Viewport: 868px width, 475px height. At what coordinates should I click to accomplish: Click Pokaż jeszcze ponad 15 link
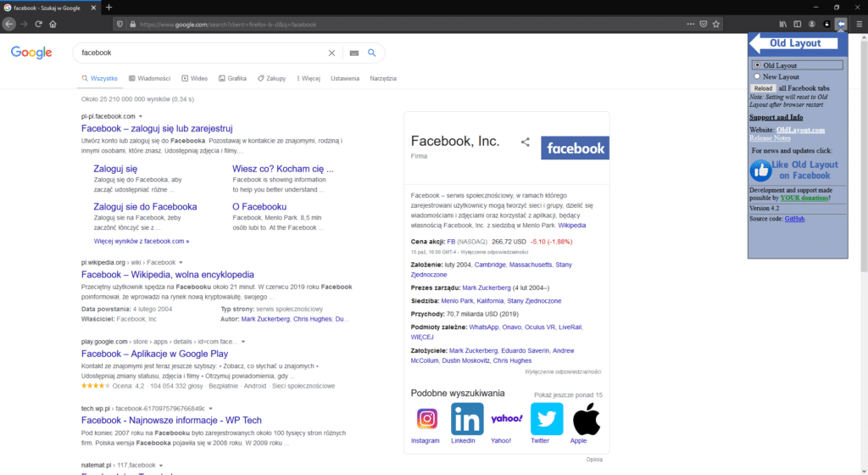tap(568, 395)
